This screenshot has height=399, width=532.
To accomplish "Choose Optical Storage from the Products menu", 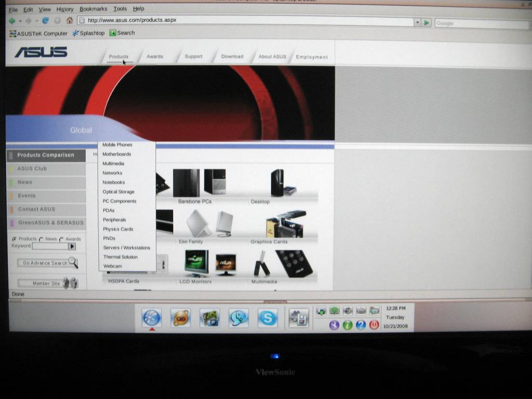I will pyautogui.click(x=118, y=192).
